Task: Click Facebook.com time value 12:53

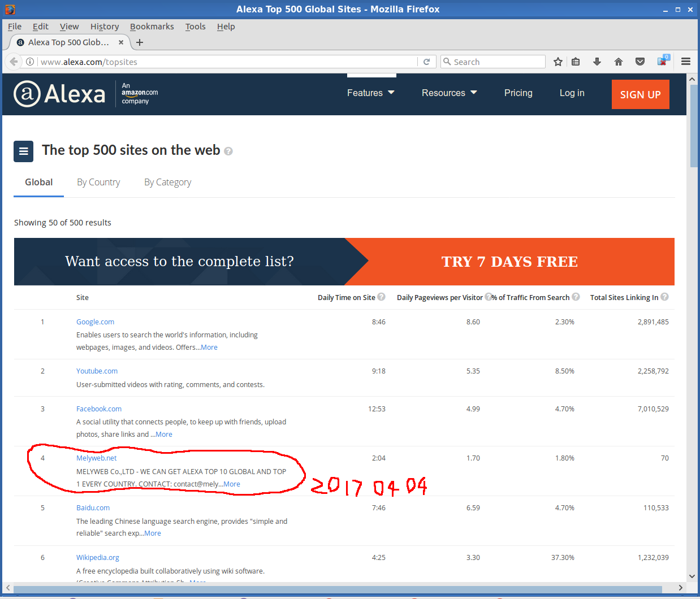Action: (377, 409)
